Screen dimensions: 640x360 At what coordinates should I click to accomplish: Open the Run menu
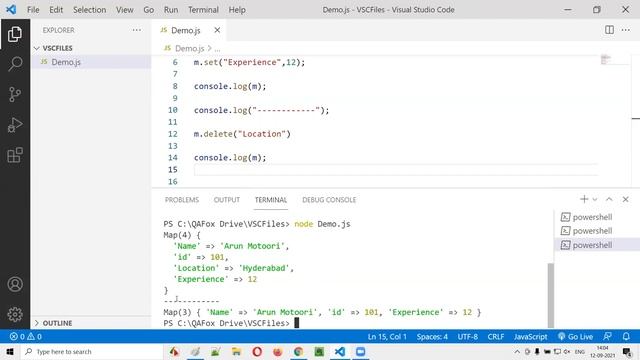pos(171,10)
